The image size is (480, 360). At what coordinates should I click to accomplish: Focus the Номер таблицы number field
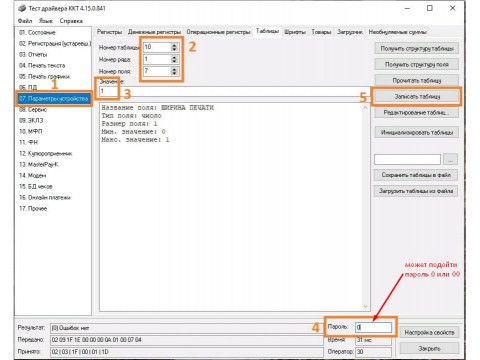pos(157,47)
